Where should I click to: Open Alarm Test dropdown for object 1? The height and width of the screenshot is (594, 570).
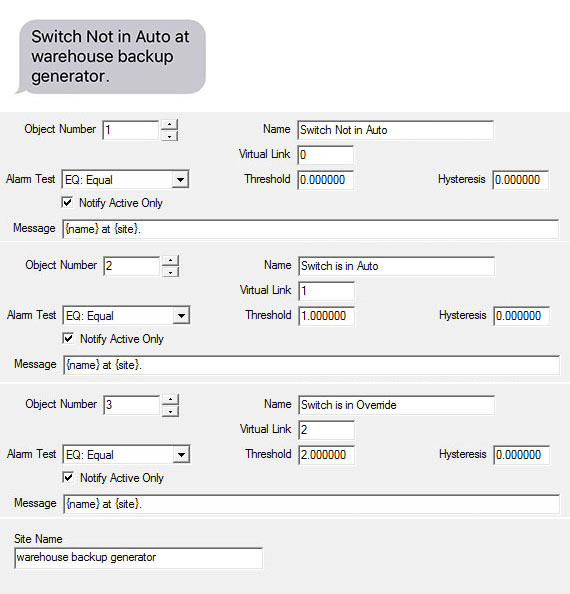[x=180, y=180]
